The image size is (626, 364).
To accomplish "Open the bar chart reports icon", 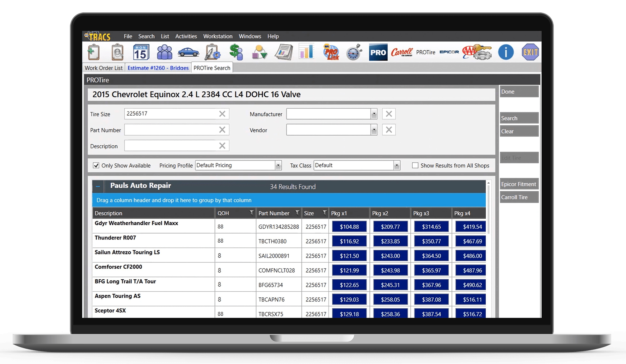I will (306, 52).
